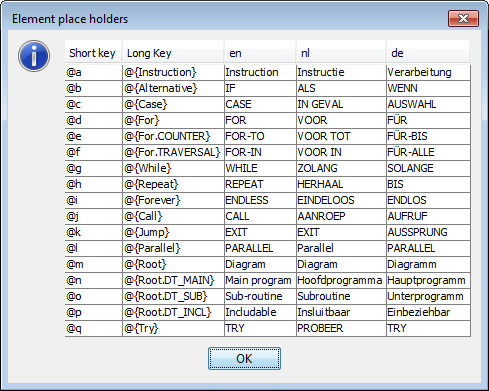Click the @{For.TRAVERSAL} cell
Image resolution: width=489 pixels, height=391 pixels.
coord(173,152)
